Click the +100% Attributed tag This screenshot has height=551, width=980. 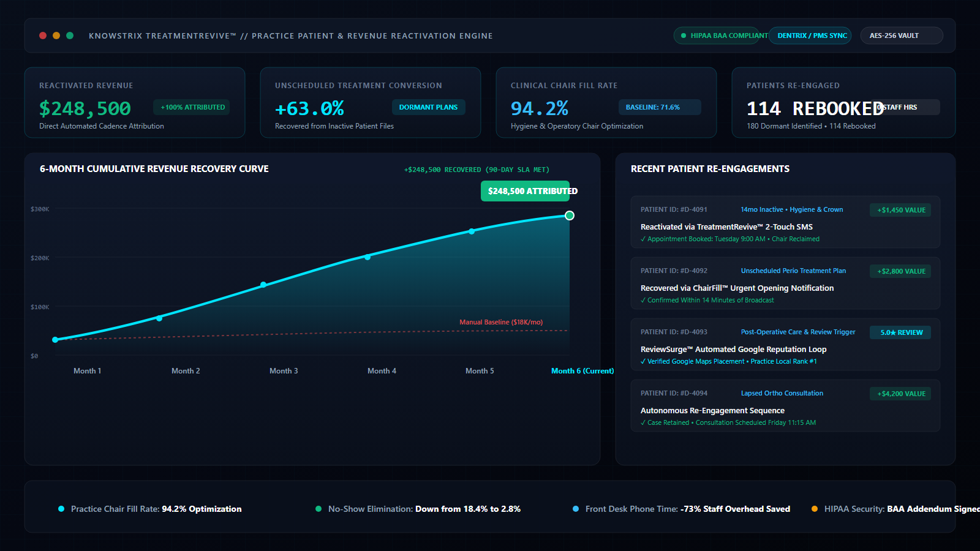click(x=191, y=107)
